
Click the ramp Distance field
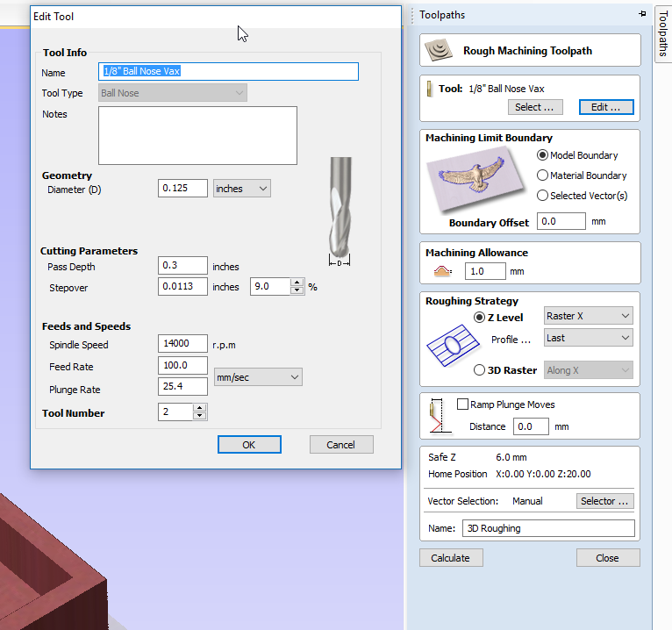[531, 426]
